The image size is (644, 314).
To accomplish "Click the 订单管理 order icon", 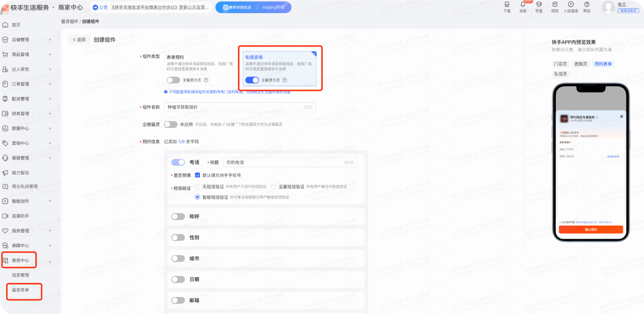I will [5, 84].
